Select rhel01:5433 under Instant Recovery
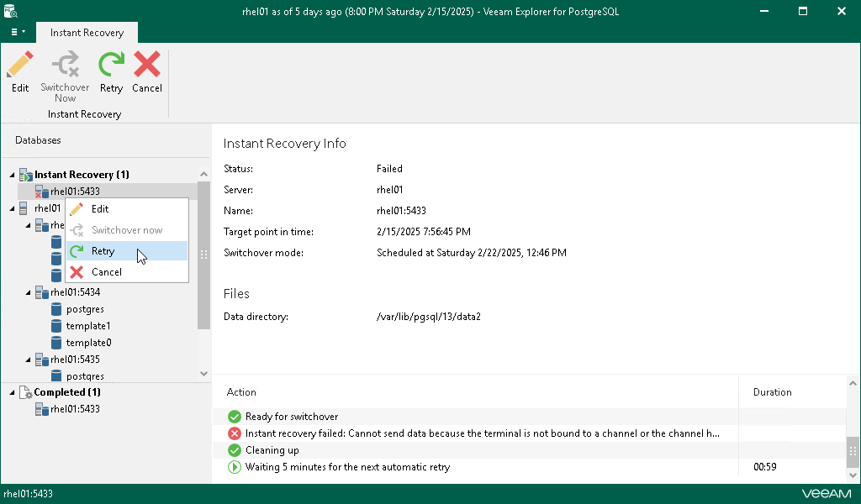This screenshot has width=861, height=504. [75, 192]
